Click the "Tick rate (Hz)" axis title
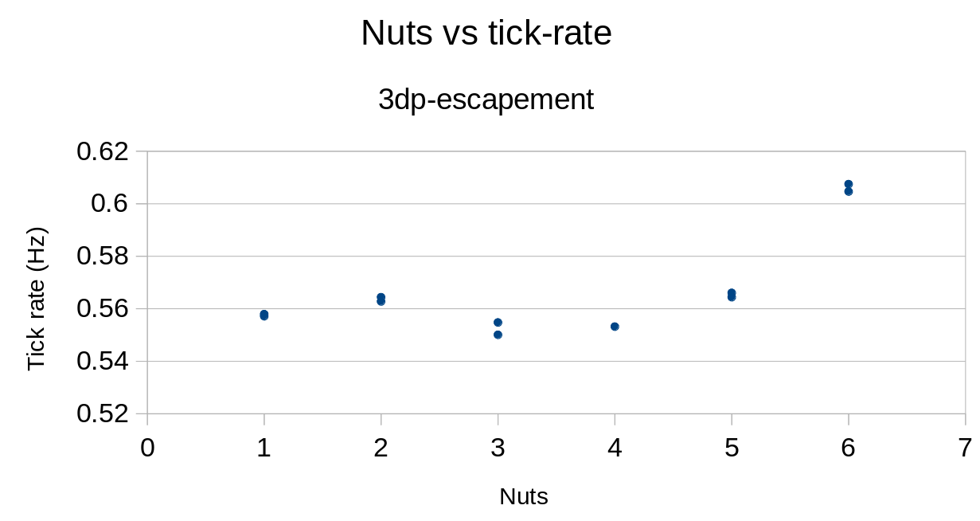 tap(37, 300)
